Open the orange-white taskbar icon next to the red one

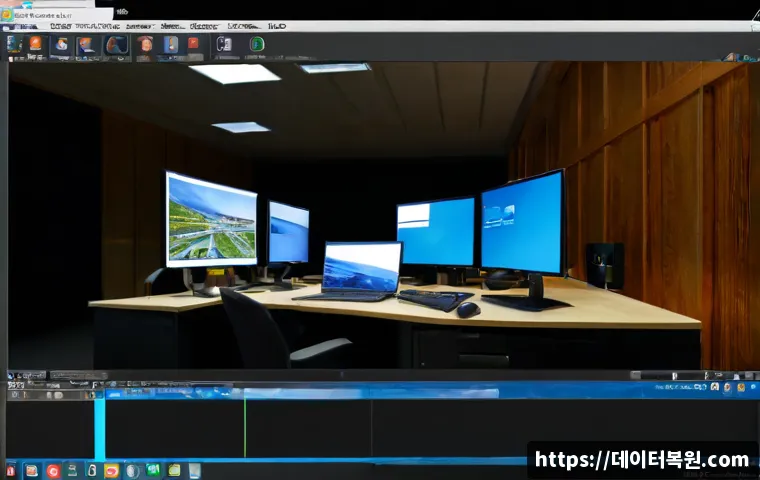click(32, 470)
